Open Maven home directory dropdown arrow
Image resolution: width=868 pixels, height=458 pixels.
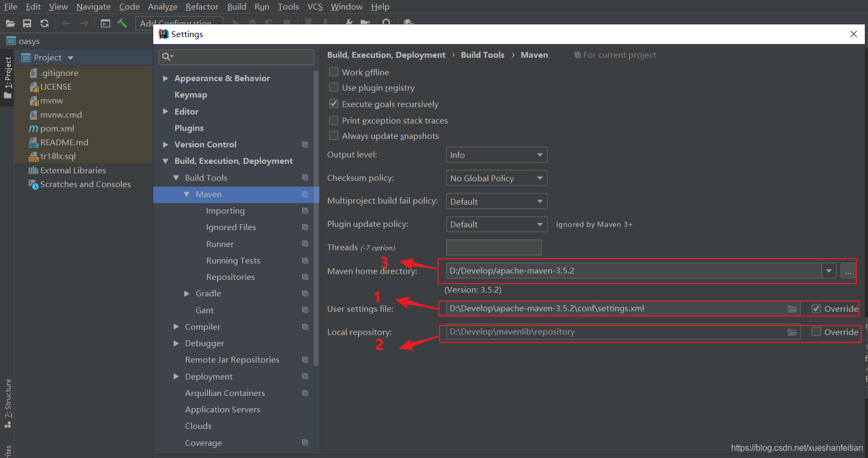[829, 271]
